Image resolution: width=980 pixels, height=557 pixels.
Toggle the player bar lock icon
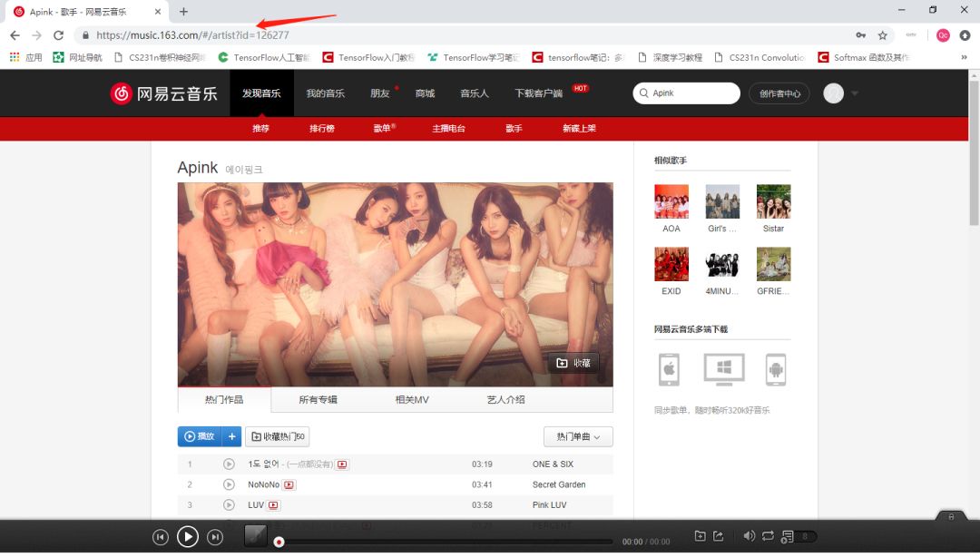(951, 516)
